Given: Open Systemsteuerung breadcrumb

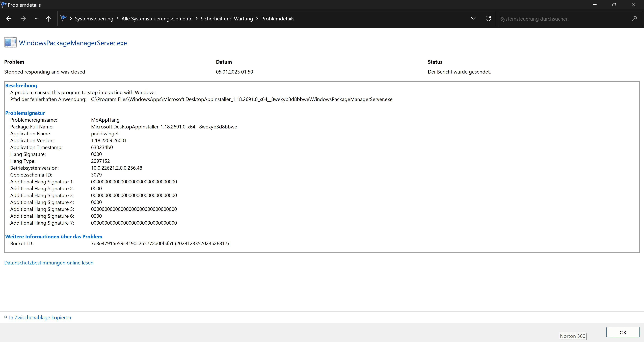Looking at the screenshot, I should pyautogui.click(x=94, y=19).
